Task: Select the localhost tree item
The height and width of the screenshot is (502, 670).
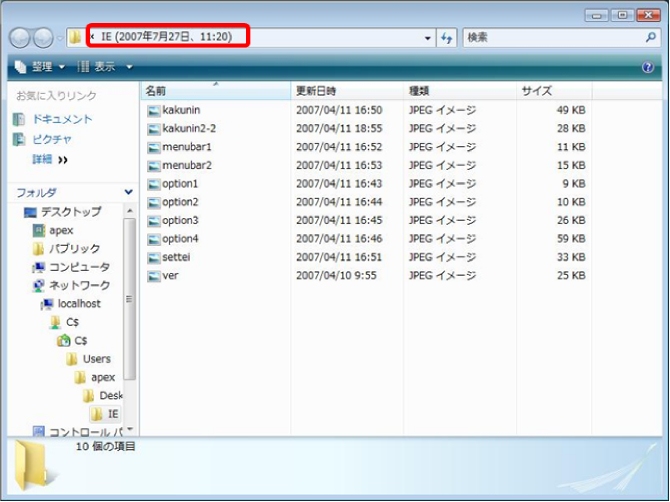Action: click(79, 303)
